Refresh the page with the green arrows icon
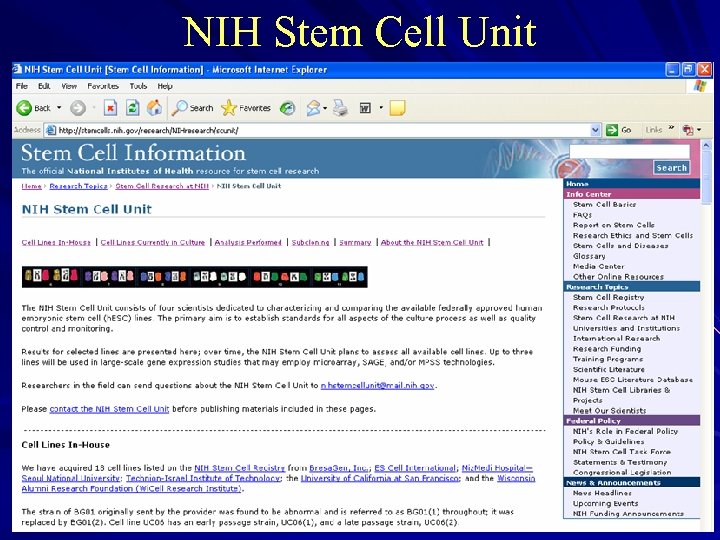The height and width of the screenshot is (540, 720). (x=132, y=108)
